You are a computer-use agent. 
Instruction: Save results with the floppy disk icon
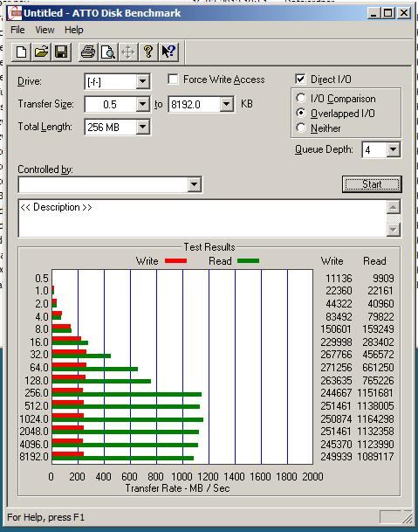point(61,52)
